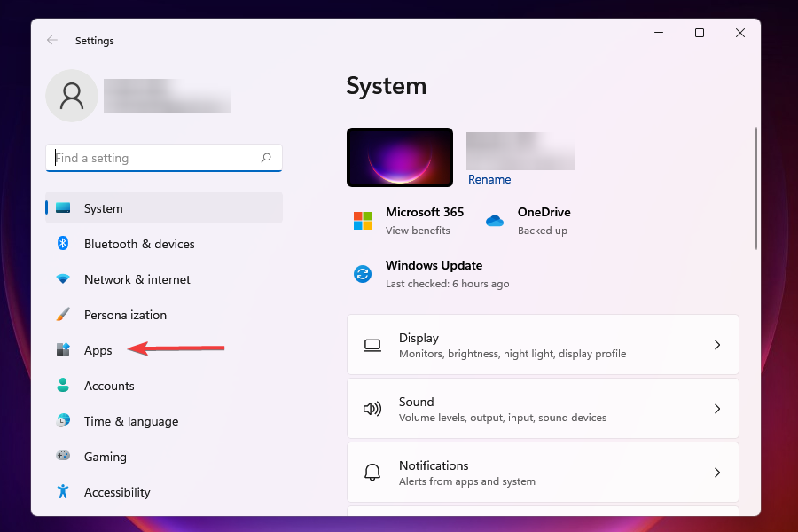Open the System settings category

tap(164, 207)
